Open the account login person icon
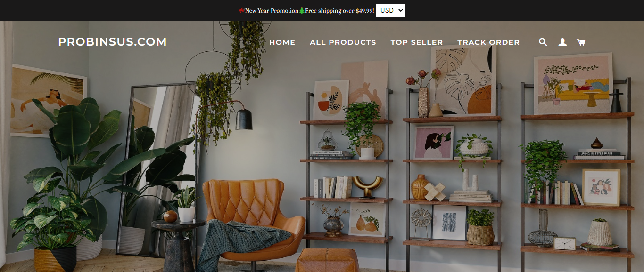This screenshot has height=272, width=644. click(x=562, y=42)
